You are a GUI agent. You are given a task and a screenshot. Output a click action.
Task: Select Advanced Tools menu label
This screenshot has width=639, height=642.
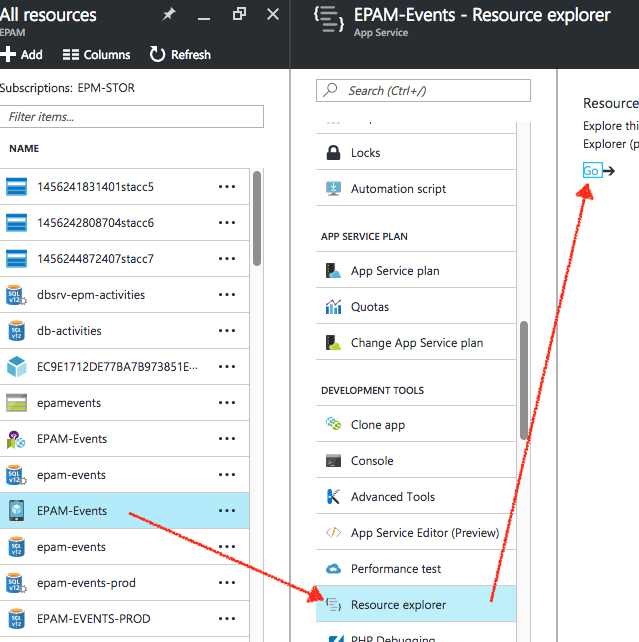coord(393,497)
